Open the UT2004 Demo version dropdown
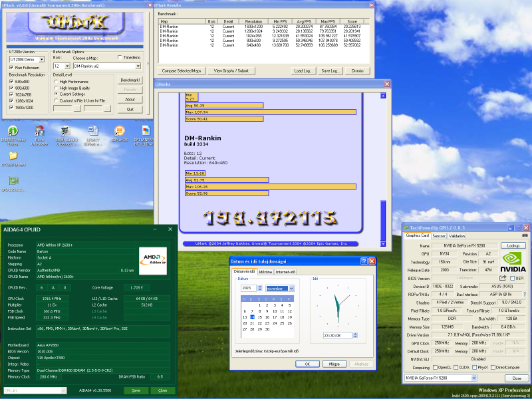Image resolution: width=532 pixels, height=399 pixels. [x=42, y=60]
